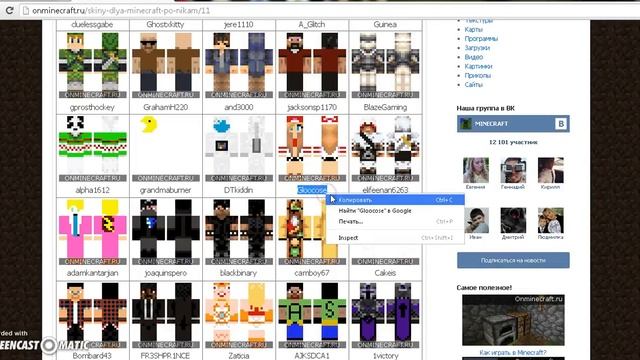Screen dimensions: 640x360
Task: Open the Сайты sidebar link
Action: click(473, 84)
